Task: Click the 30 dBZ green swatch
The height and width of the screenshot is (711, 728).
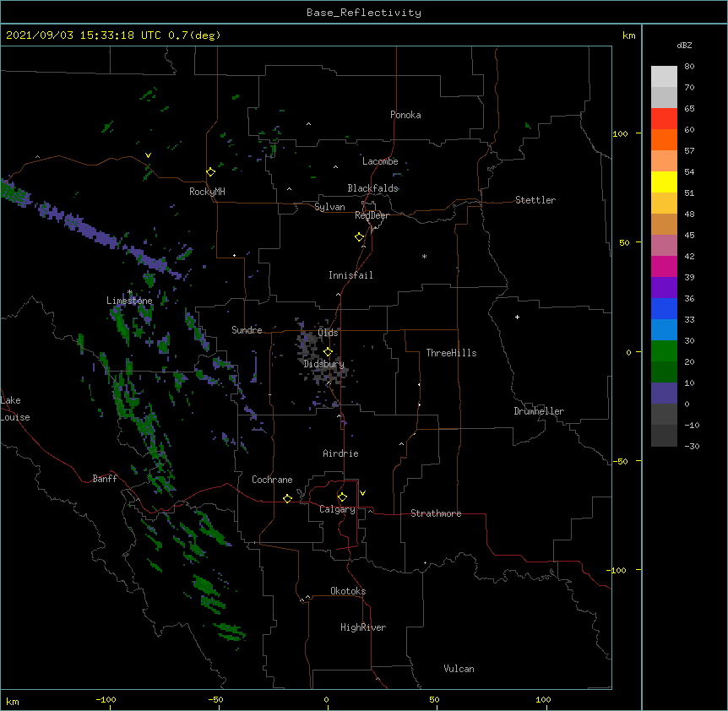Action: coord(664,351)
